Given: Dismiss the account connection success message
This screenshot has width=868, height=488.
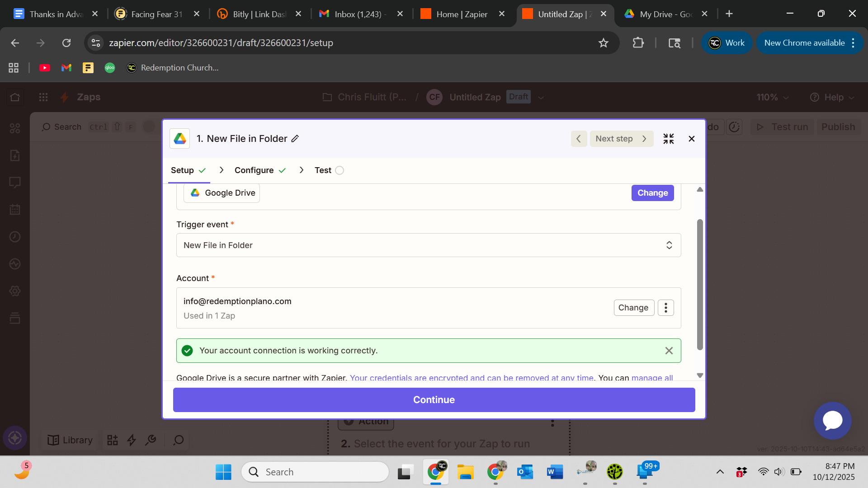Looking at the screenshot, I should point(669,351).
